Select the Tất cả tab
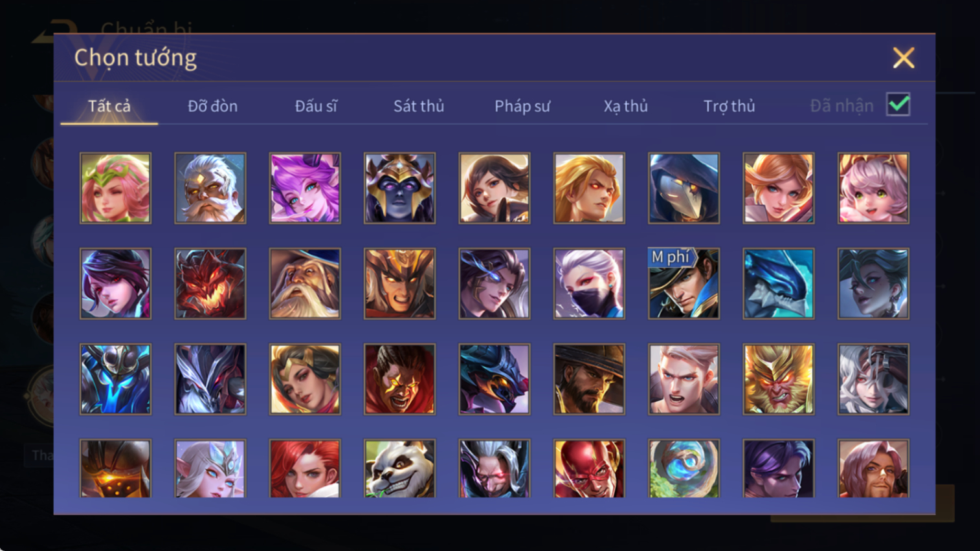 (109, 106)
